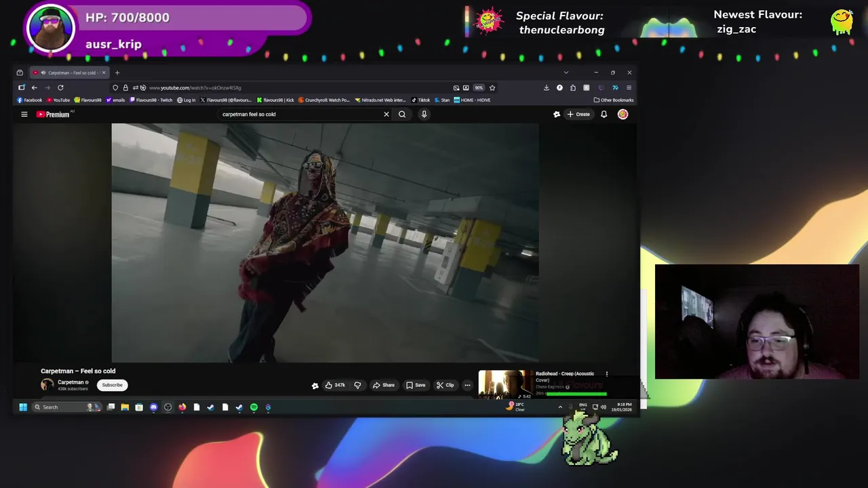This screenshot has width=868, height=488.
Task: Open the taskbar weather widget
Action: [515, 407]
